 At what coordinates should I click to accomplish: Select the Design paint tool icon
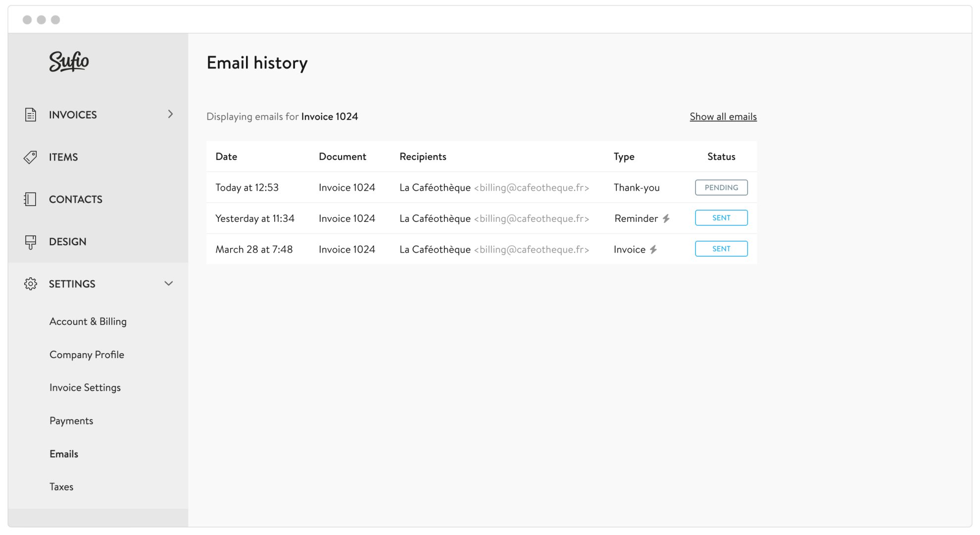click(x=30, y=242)
